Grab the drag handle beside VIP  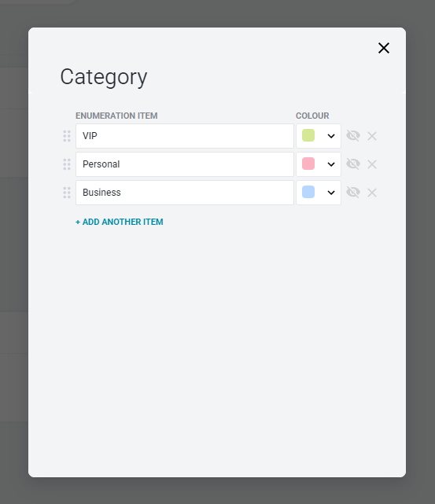point(67,136)
